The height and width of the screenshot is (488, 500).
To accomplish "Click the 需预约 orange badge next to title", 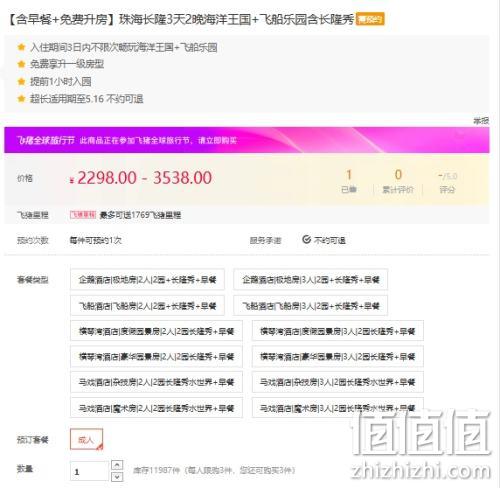I will click(x=370, y=19).
